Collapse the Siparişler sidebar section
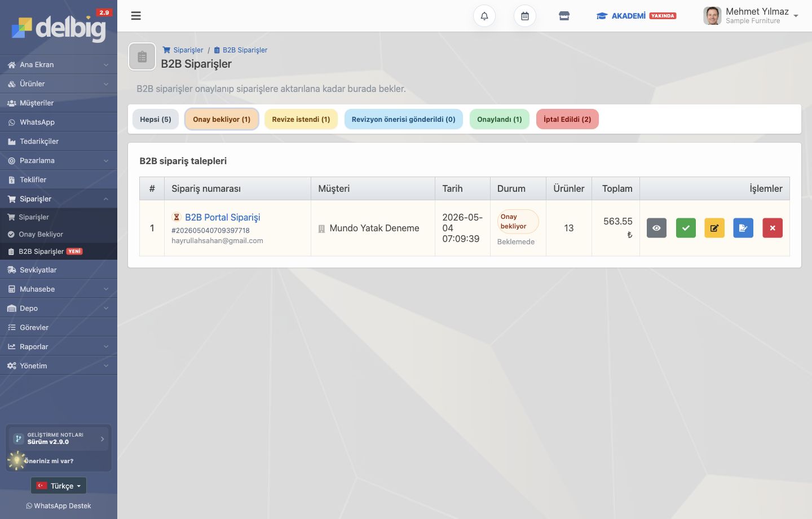This screenshot has width=812, height=519. (x=59, y=199)
